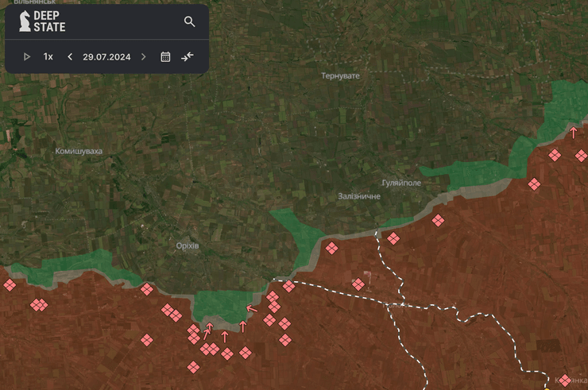Open the calendar date picker

pos(165,56)
